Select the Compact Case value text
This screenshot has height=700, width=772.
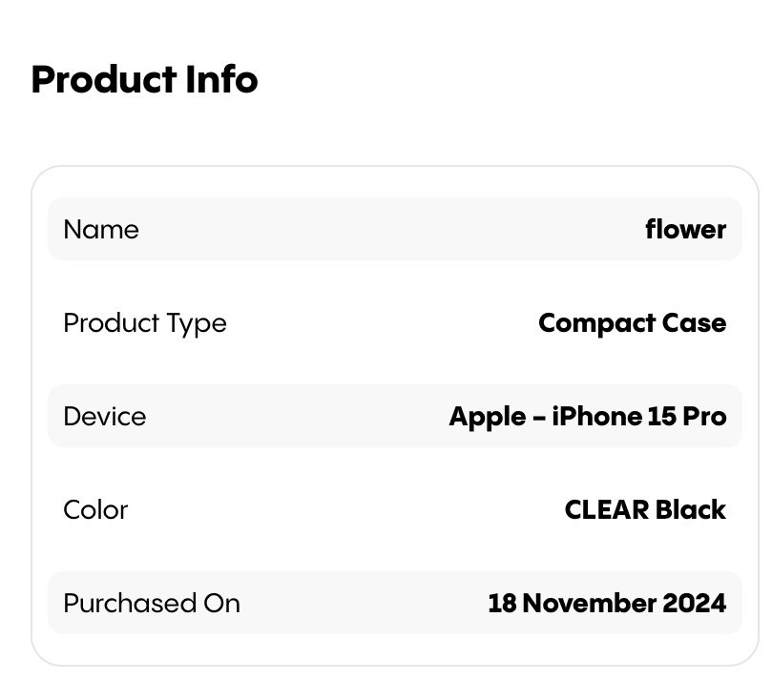tap(632, 323)
